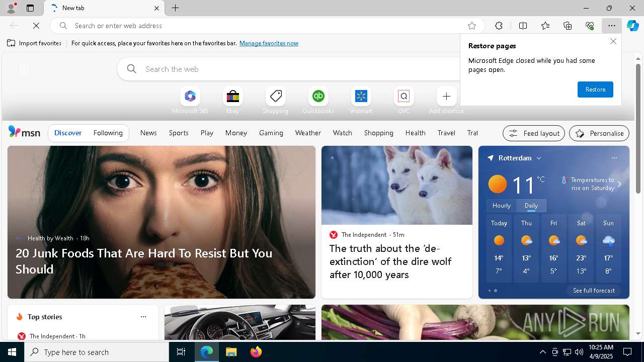This screenshot has width=644, height=362.
Task: Launch Firefox from the taskbar
Action: (x=256, y=352)
